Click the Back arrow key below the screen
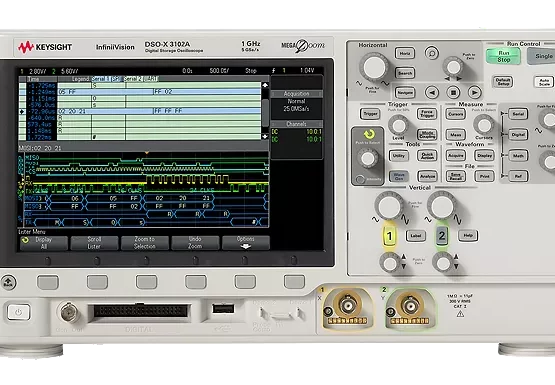555x385 pixels. click(x=8, y=282)
